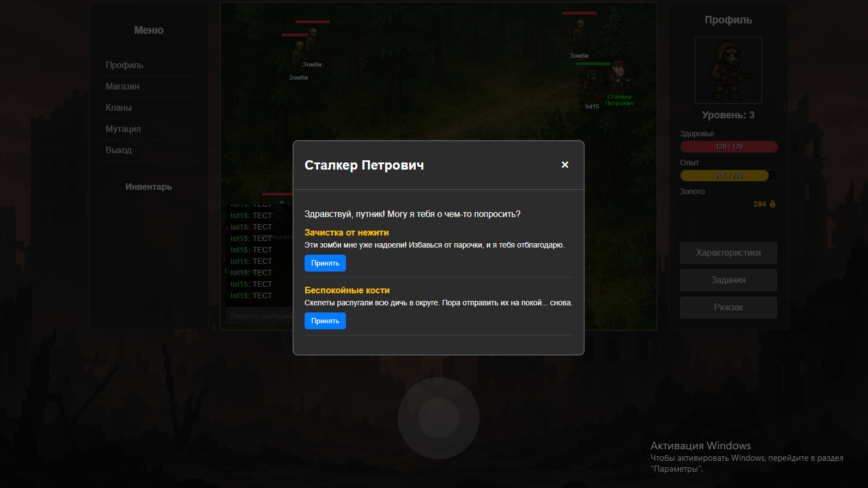Open the Характеристики panel
The width and height of the screenshot is (868, 488).
[728, 253]
